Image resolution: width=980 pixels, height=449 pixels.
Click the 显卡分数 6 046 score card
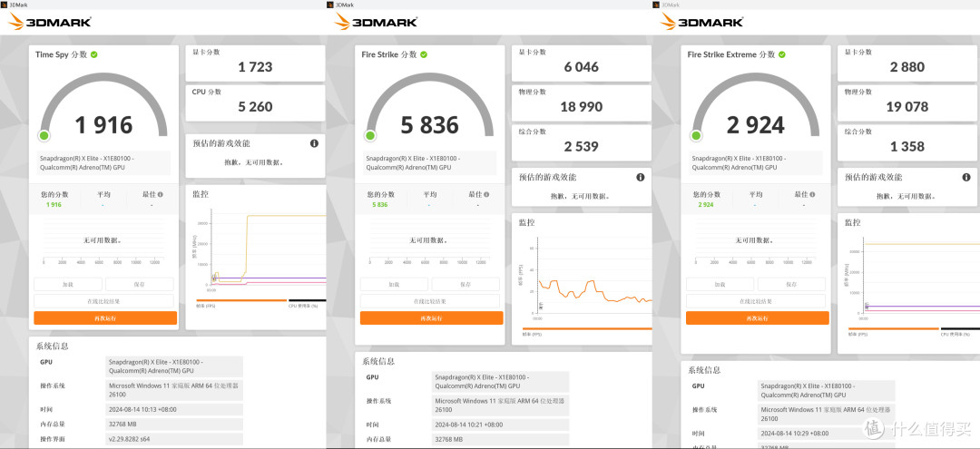pyautogui.click(x=582, y=63)
